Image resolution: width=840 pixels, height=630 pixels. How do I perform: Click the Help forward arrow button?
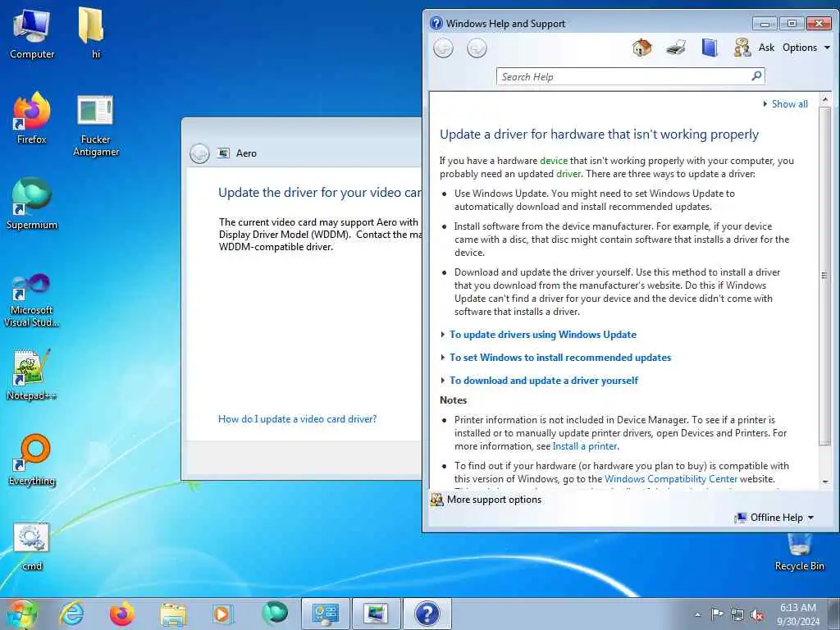click(477, 48)
